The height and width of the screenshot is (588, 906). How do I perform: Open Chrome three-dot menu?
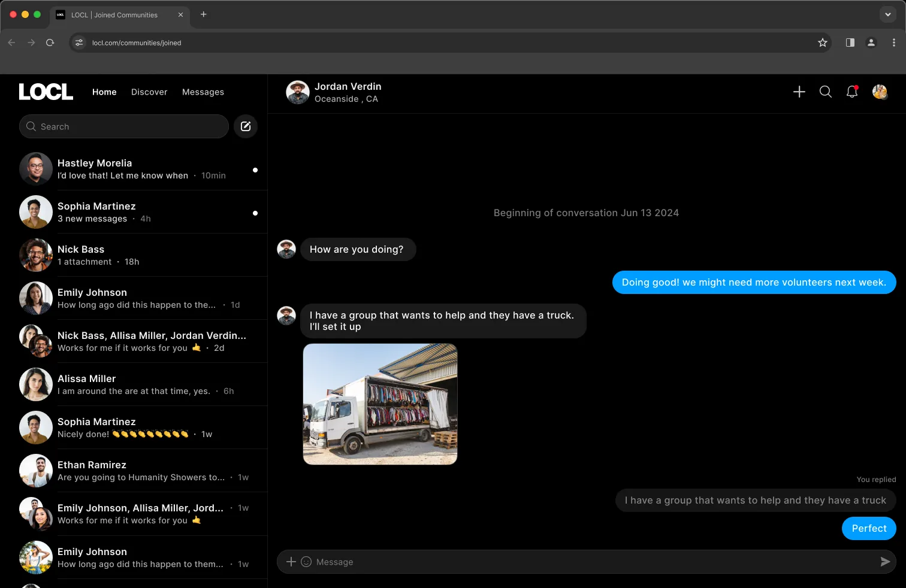point(894,43)
